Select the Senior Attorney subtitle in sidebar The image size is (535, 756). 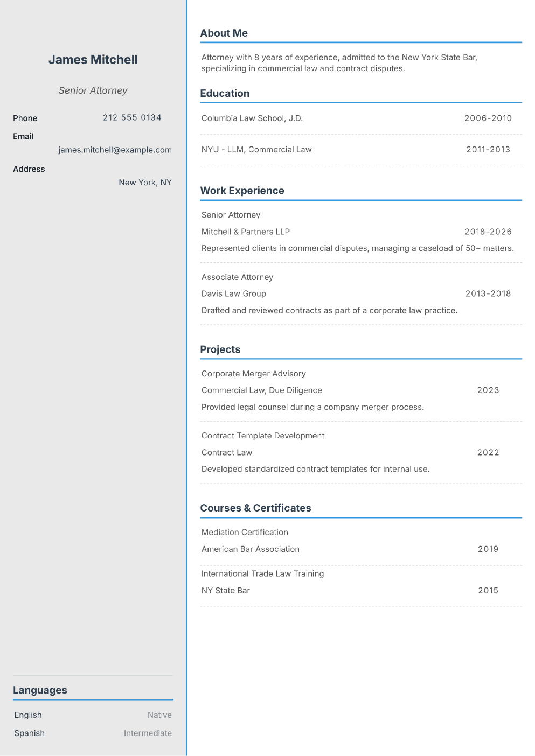click(93, 90)
